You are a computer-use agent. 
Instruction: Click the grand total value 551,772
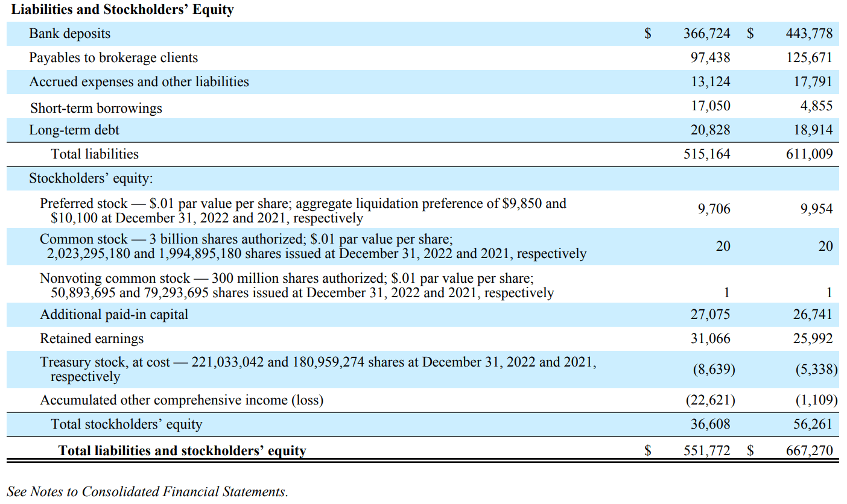point(706,450)
